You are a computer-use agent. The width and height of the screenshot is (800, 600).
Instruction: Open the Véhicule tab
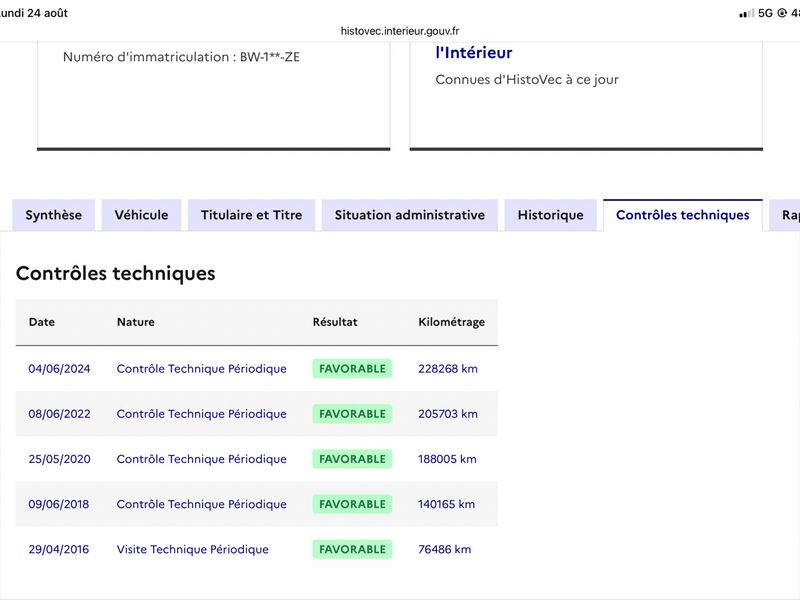pyautogui.click(x=141, y=215)
